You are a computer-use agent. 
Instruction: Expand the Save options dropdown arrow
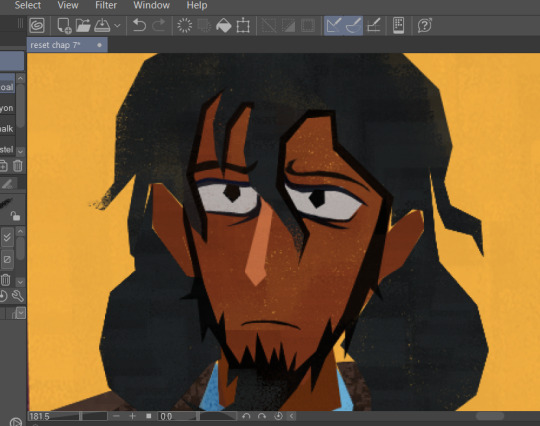117,25
